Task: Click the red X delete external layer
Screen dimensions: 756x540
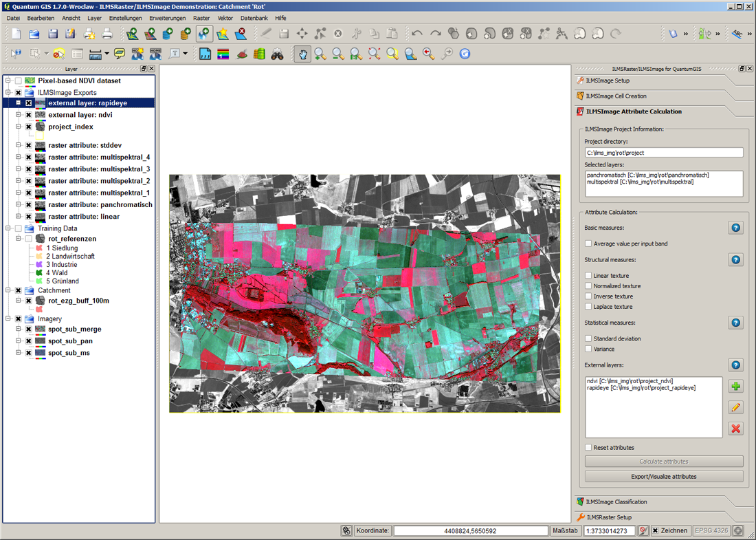Action: pos(735,429)
